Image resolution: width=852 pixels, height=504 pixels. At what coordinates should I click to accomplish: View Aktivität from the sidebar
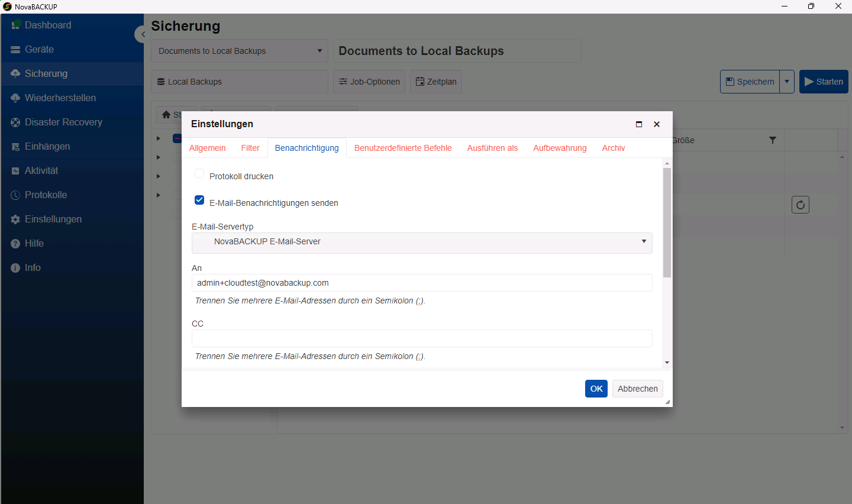(x=72, y=171)
